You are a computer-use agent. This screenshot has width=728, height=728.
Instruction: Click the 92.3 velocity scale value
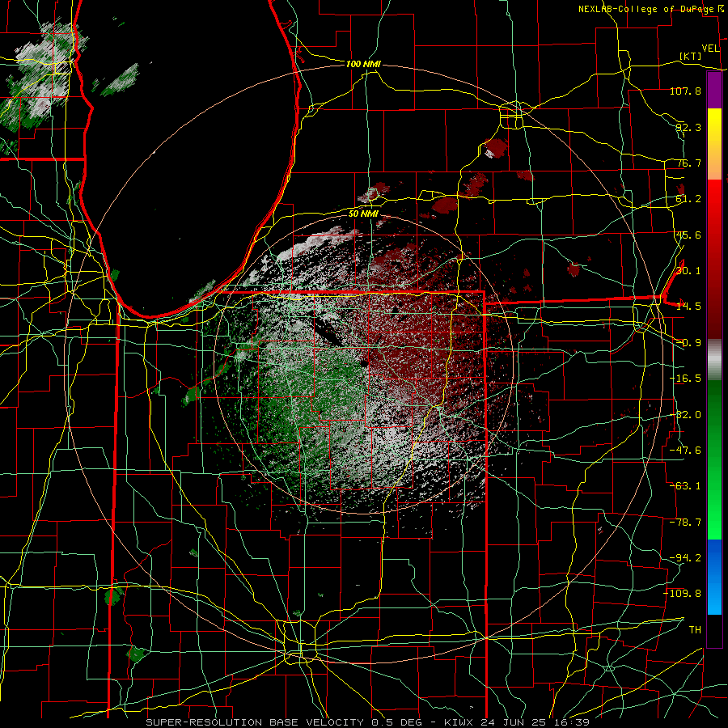(688, 127)
